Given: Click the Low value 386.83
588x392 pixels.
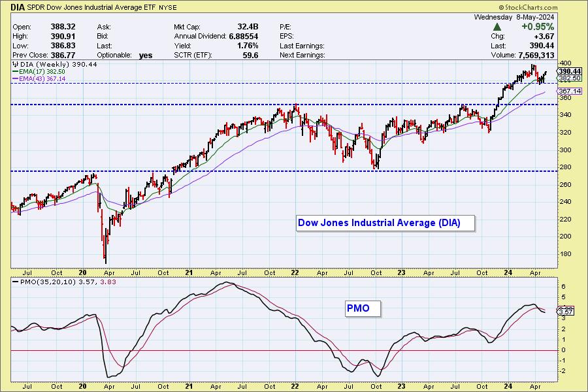Looking at the screenshot, I should [x=63, y=45].
